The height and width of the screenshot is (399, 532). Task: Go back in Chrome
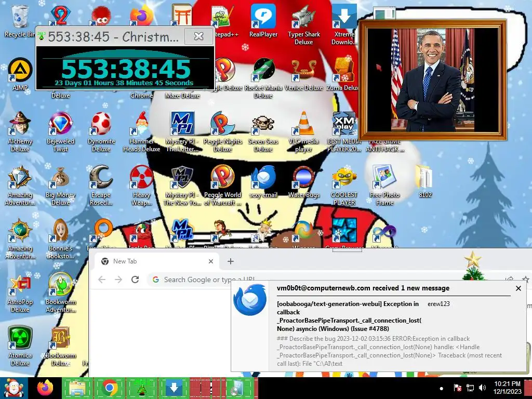102,280
